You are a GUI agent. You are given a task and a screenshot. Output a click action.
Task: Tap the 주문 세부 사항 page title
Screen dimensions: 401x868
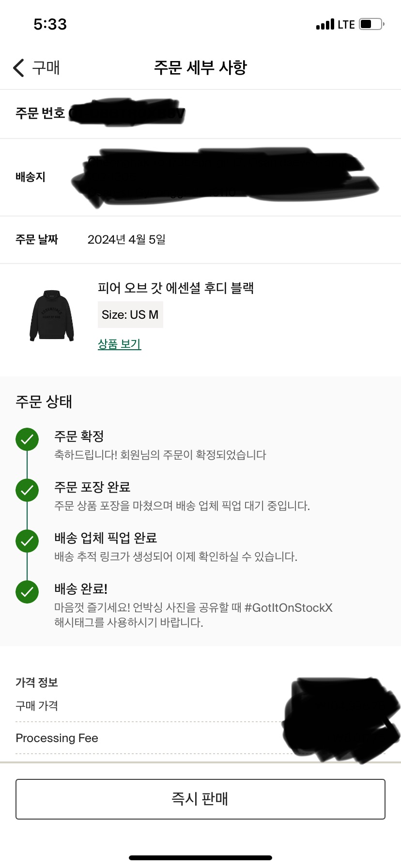200,67
